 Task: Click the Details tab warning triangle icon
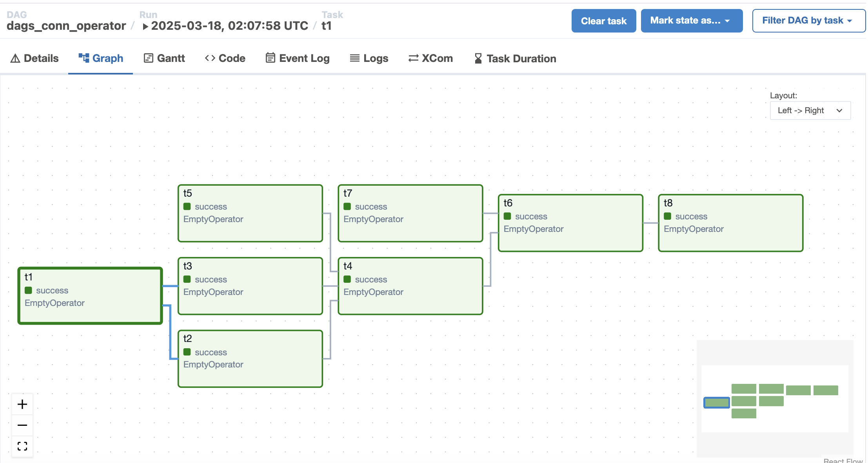(15, 58)
